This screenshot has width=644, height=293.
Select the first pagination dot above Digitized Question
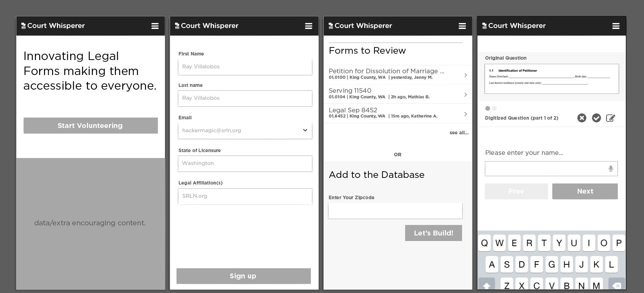[x=488, y=108]
